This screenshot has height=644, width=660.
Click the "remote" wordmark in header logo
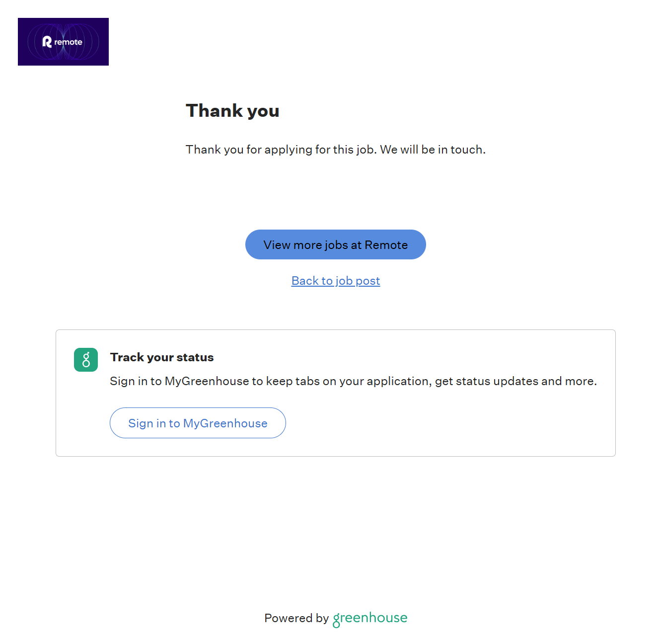pyautogui.click(x=69, y=42)
